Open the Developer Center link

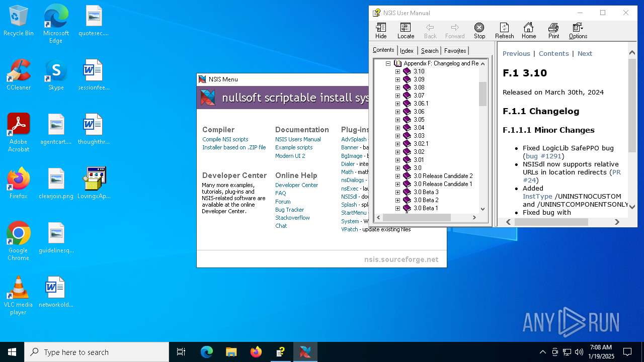[x=296, y=185]
